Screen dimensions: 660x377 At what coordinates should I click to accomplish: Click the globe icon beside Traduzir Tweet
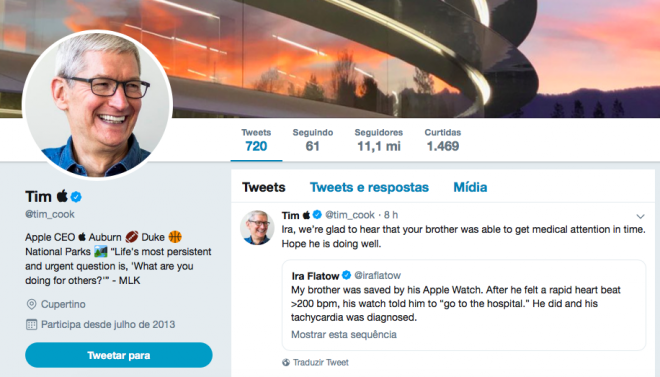tap(286, 362)
